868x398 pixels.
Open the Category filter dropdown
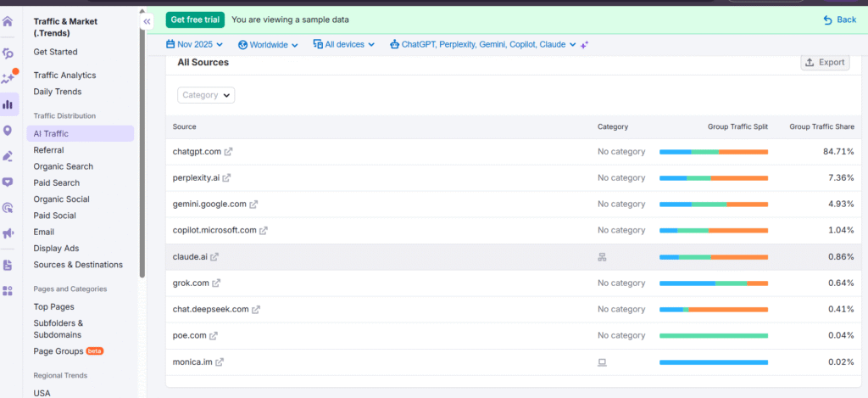pos(206,95)
